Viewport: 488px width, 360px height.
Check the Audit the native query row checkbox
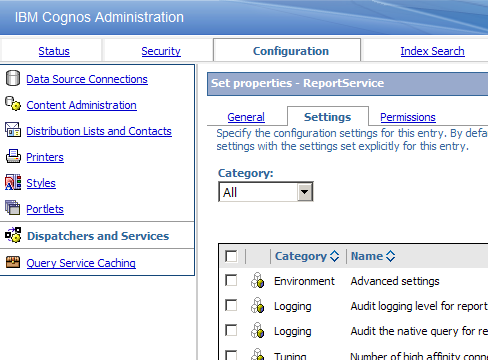coord(231,330)
